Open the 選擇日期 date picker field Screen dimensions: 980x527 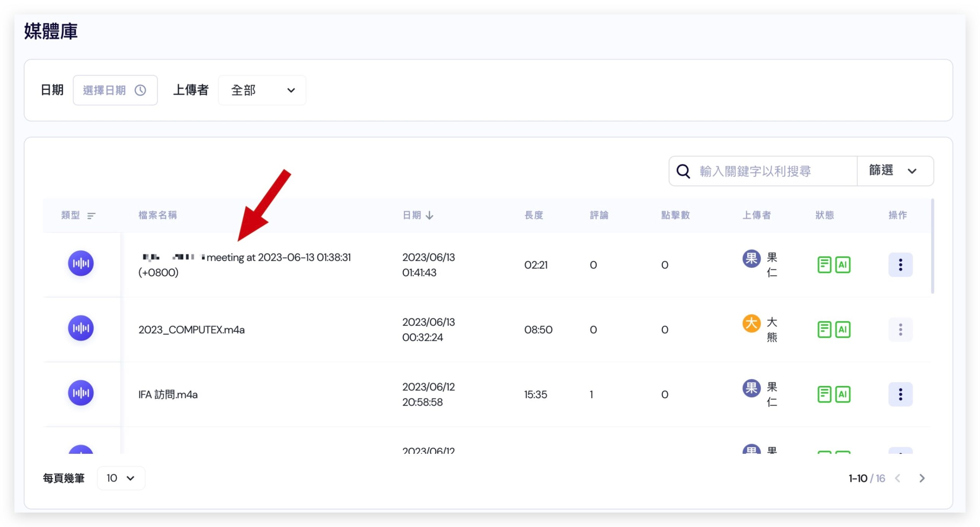pyautogui.click(x=115, y=90)
